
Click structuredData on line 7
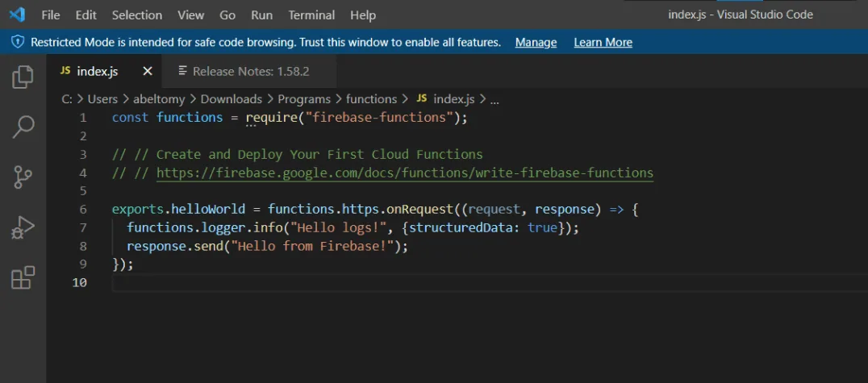point(461,227)
